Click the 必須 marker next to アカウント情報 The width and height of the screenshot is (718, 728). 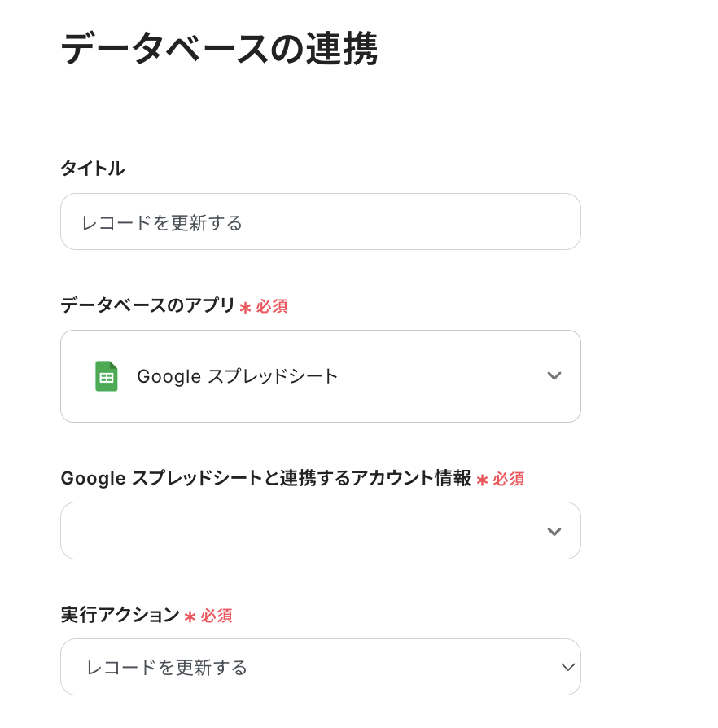click(x=509, y=479)
